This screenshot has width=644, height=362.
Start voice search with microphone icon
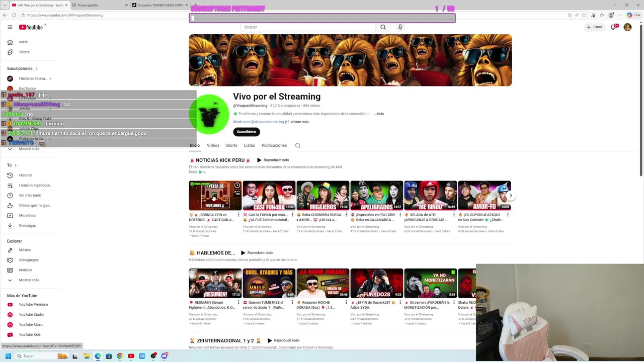400,27
